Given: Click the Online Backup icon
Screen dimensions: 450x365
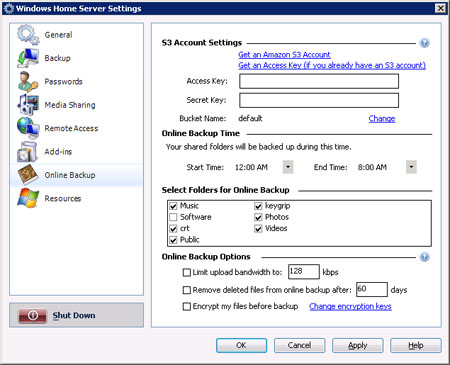Looking at the screenshot, I should click(x=28, y=175).
